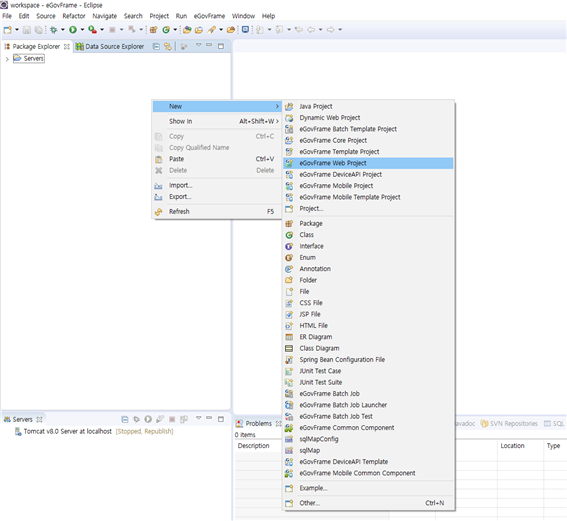Viewport: 567px width, 521px height.
Task: Click Collapse All icon in Package Explorer
Action: 156,46
